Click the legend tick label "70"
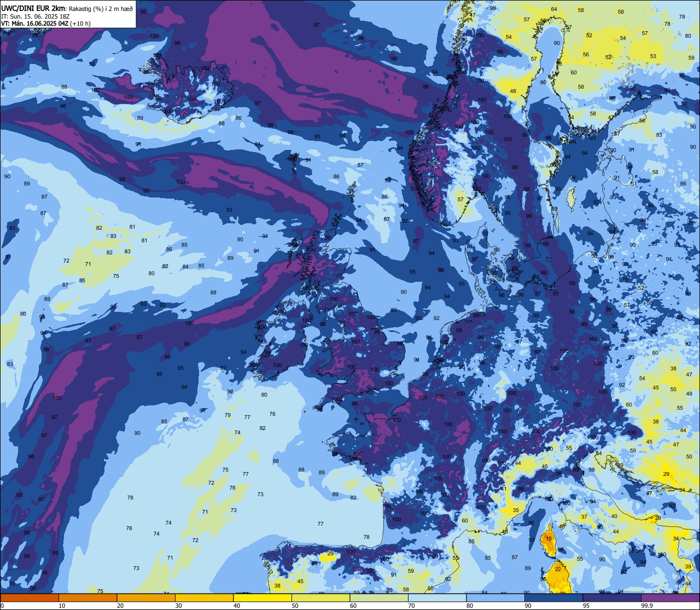The height and width of the screenshot is (610, 700). pos(412,606)
